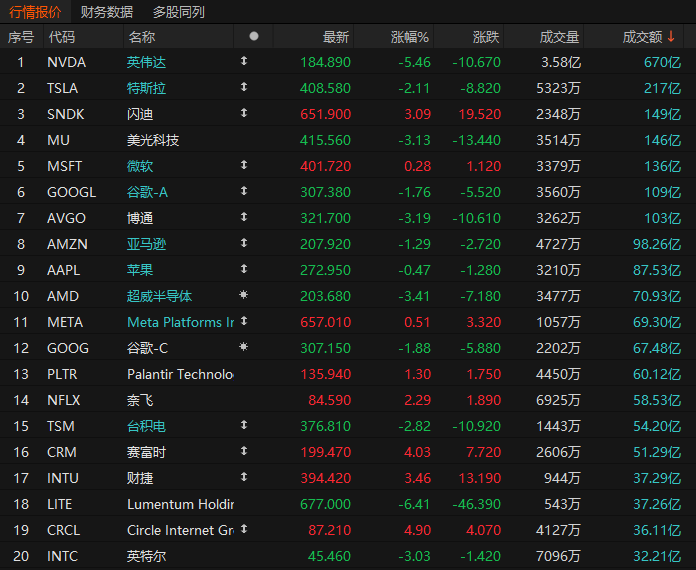Select the Lumentum Holdir name cell
Image resolution: width=696 pixels, height=570 pixels.
pos(181,504)
